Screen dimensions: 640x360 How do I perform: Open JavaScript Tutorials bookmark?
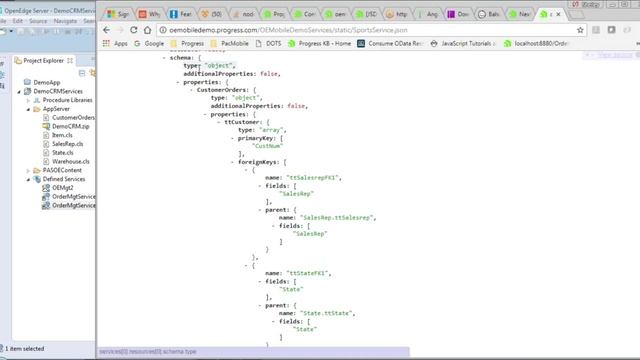(x=463, y=43)
